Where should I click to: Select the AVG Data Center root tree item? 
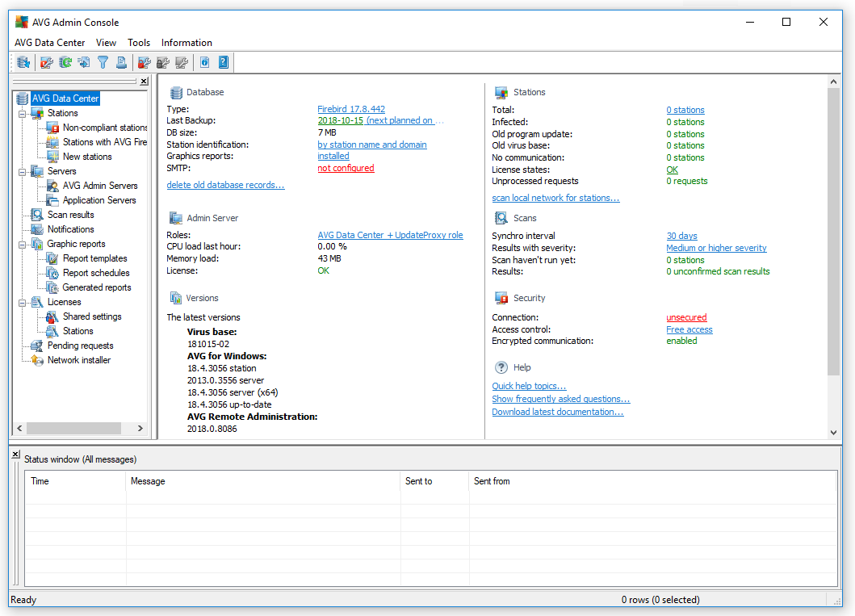coord(65,98)
